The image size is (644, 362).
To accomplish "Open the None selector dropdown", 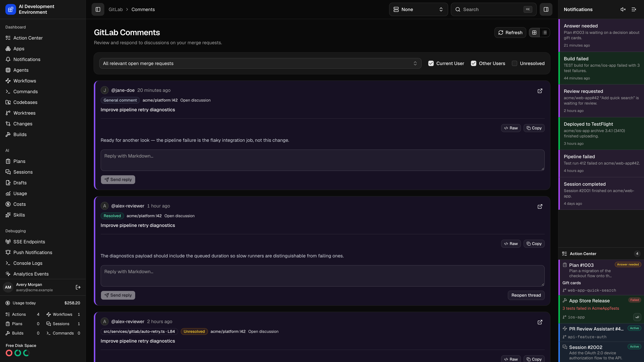I will [418, 10].
